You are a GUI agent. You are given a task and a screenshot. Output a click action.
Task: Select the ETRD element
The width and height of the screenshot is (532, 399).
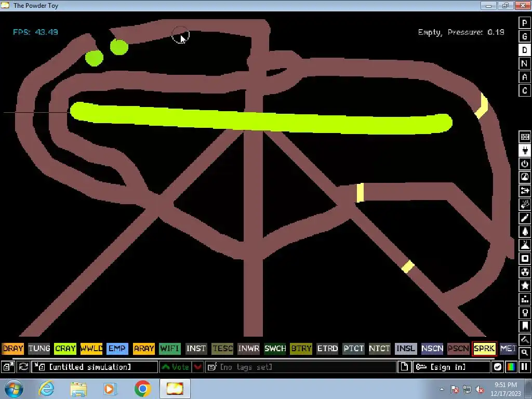(x=327, y=349)
